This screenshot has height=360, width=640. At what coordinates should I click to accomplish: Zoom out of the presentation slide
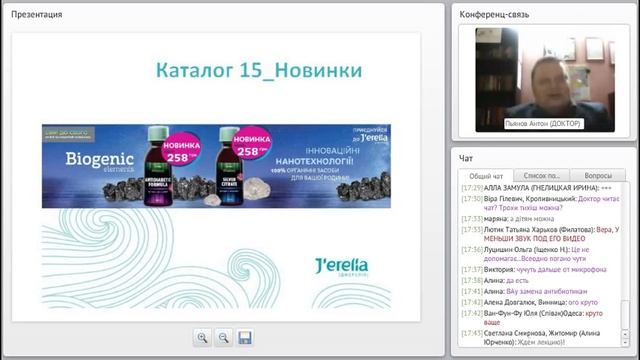[x=224, y=338]
